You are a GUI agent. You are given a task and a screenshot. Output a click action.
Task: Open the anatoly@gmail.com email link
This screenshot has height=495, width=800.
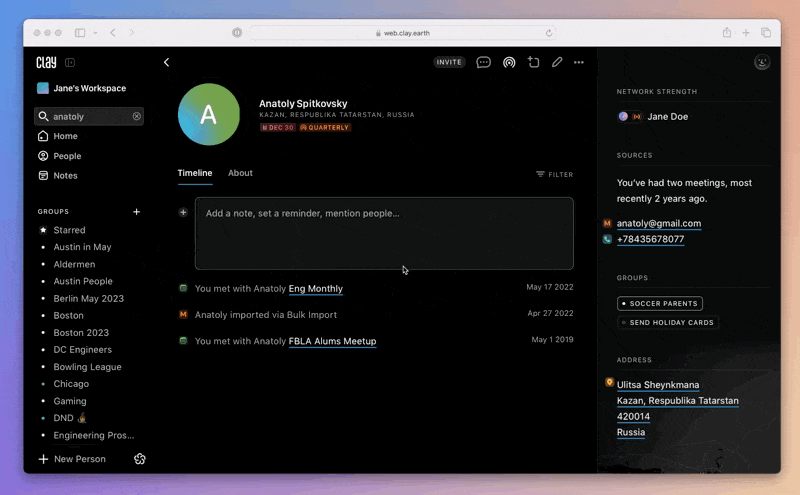pyautogui.click(x=658, y=223)
